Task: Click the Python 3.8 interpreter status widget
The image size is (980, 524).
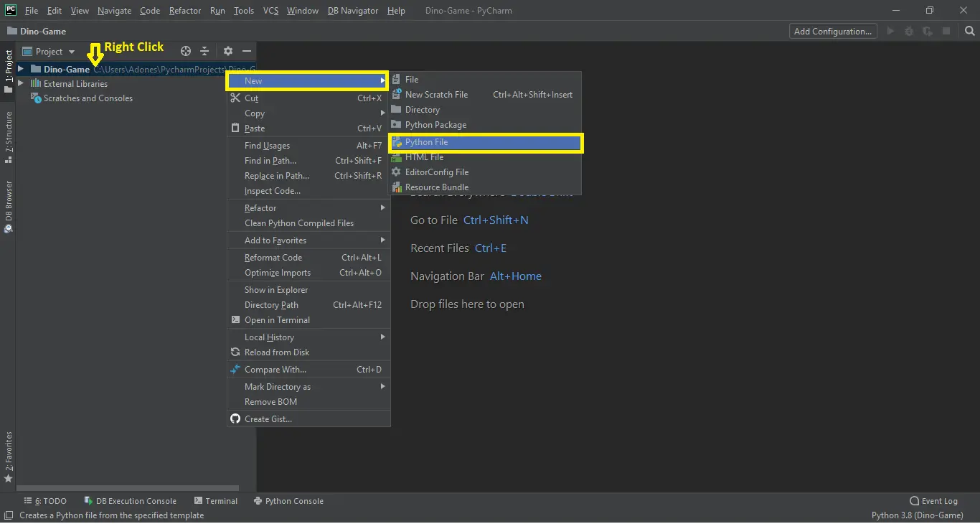Action: pos(917,515)
